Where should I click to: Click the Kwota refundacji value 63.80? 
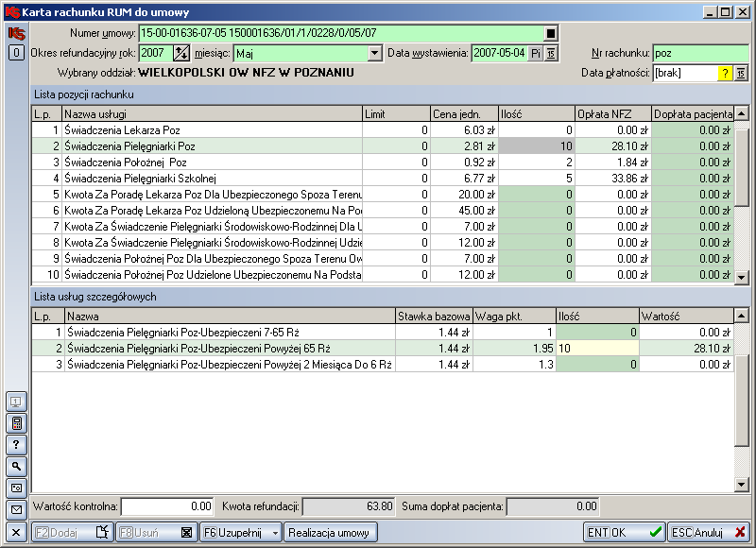coord(349,506)
